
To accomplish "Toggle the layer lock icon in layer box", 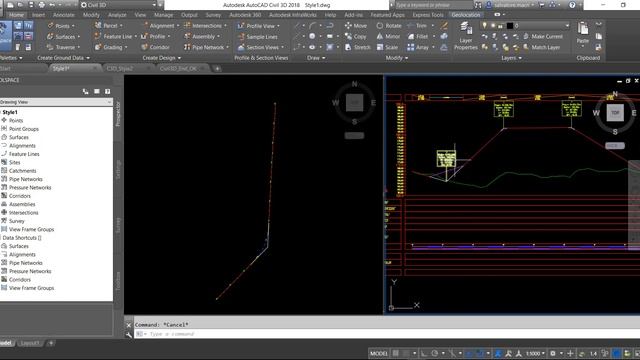I will [x=501, y=25].
